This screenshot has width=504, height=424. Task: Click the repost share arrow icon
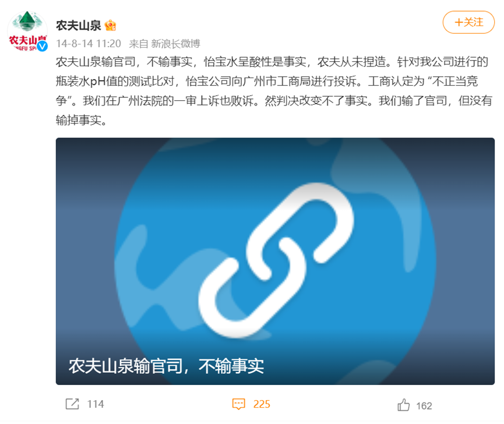72,404
